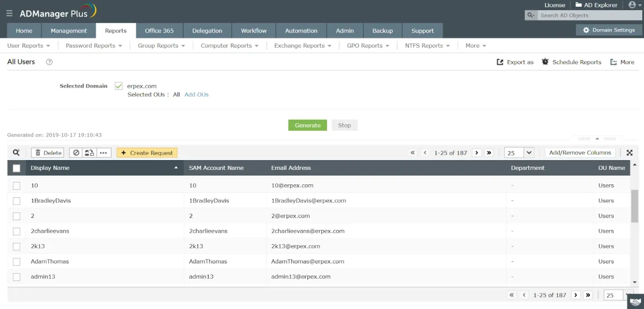Go to last page in top pager

(489, 153)
